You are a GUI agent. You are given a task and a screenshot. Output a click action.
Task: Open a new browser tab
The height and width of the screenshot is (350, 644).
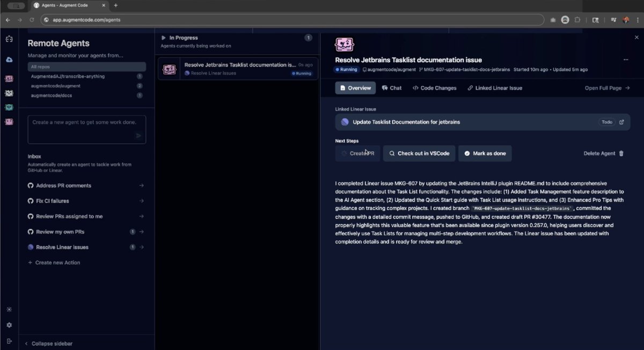[115, 5]
